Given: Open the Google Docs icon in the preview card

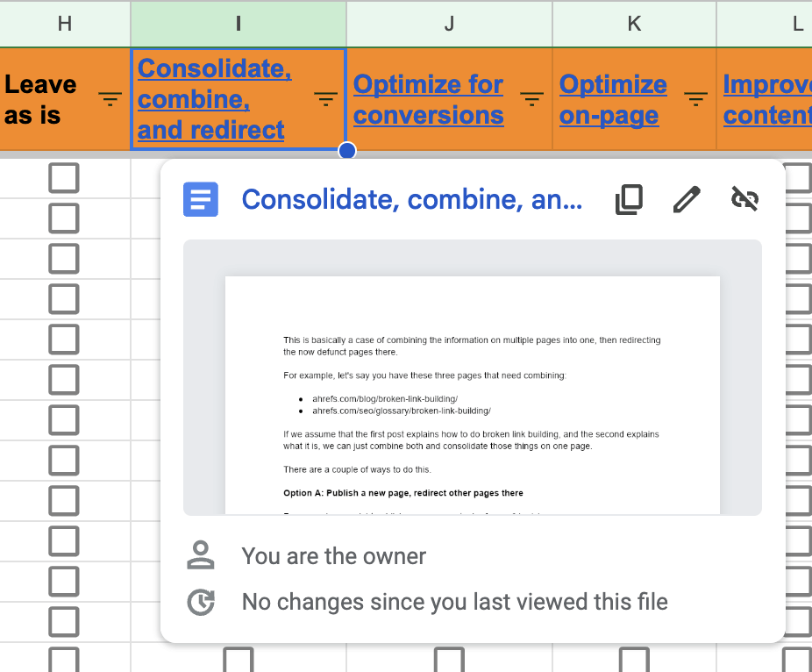Looking at the screenshot, I should 202,199.
